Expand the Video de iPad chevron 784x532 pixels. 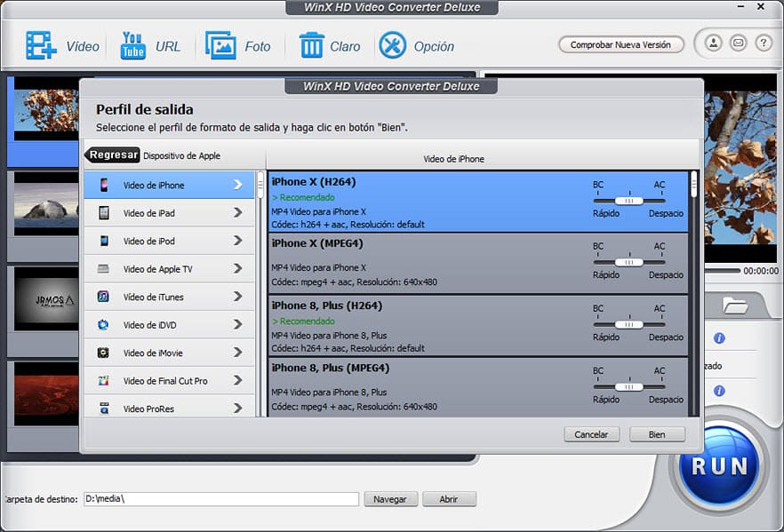[x=238, y=213]
